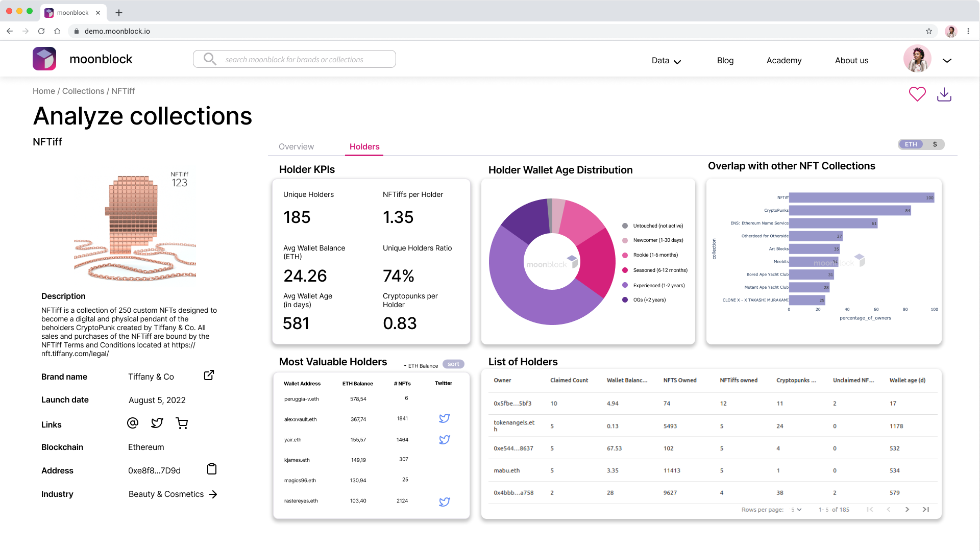Toggle Seasoned (6-12 months) legend entry

pyautogui.click(x=655, y=270)
